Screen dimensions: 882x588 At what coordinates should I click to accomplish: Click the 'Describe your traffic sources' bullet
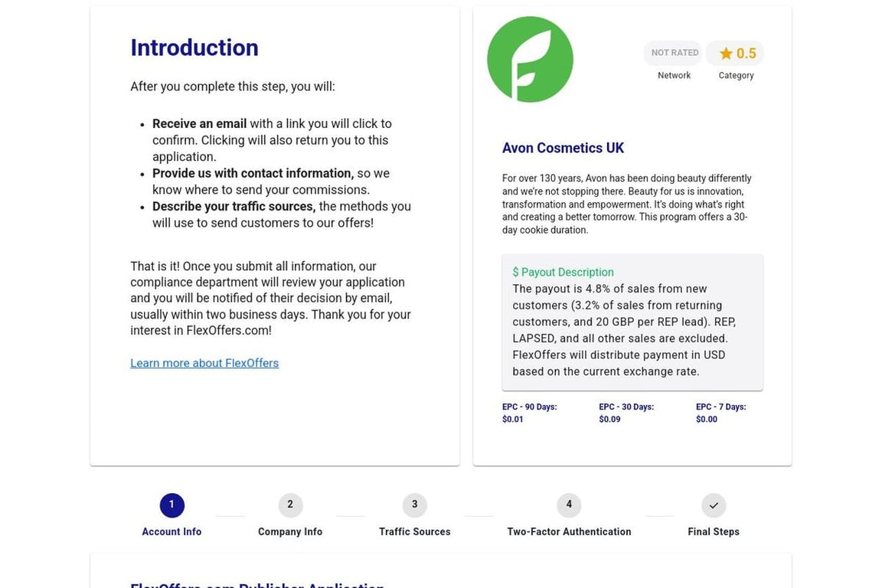tap(282, 215)
